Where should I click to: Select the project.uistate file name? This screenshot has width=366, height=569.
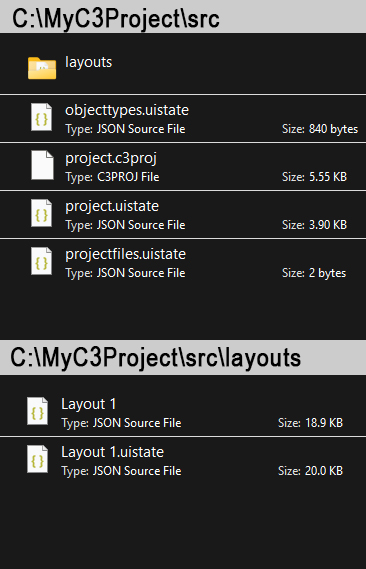pos(112,206)
